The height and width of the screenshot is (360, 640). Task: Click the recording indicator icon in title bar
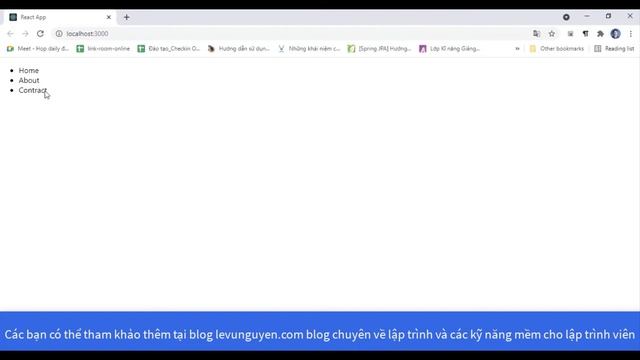[x=566, y=17]
